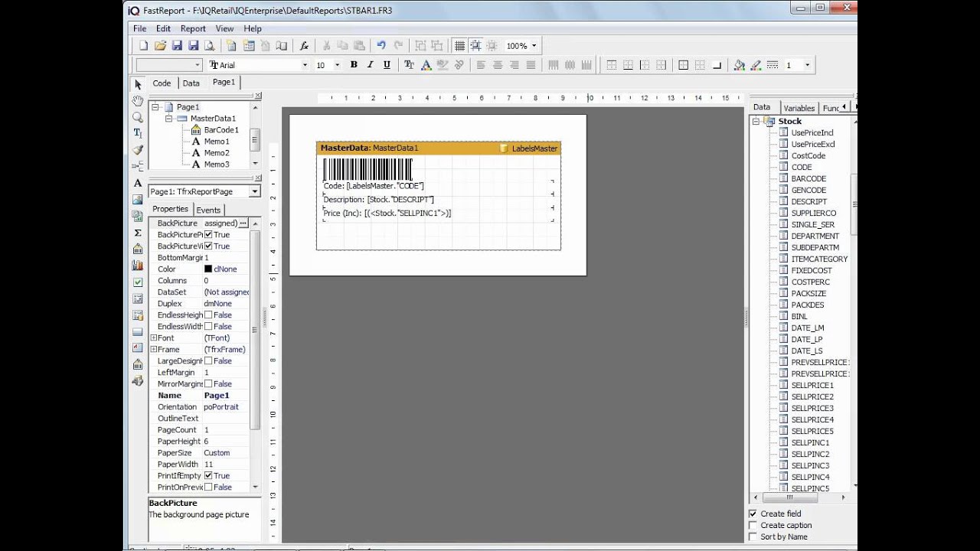
Task: Switch to the Data tab beside Code
Action: pos(191,83)
